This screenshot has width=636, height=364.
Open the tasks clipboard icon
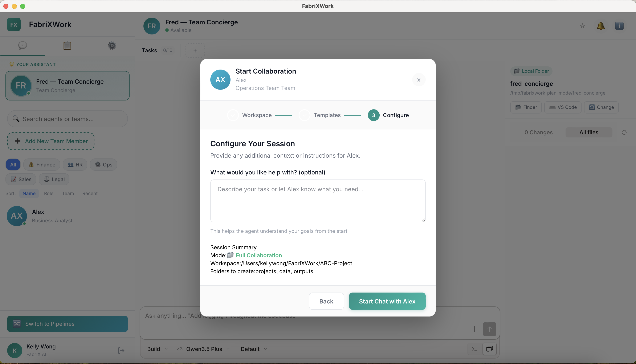pyautogui.click(x=67, y=45)
